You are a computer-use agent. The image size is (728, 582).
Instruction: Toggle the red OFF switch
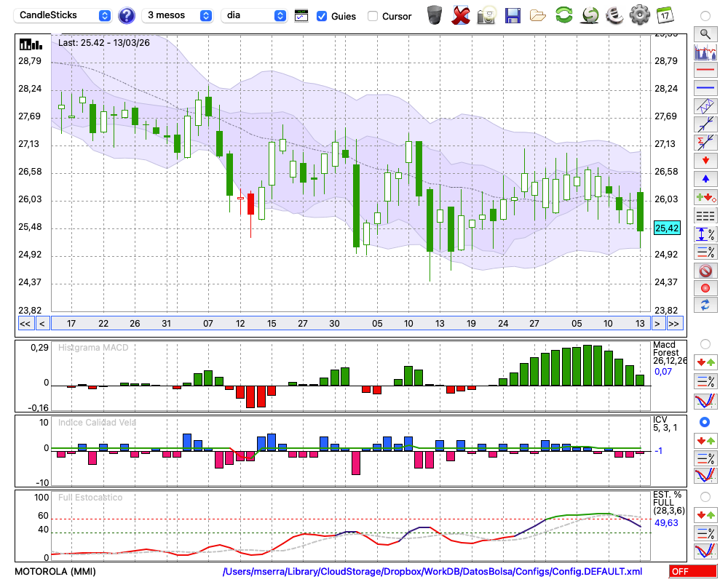pos(693,571)
